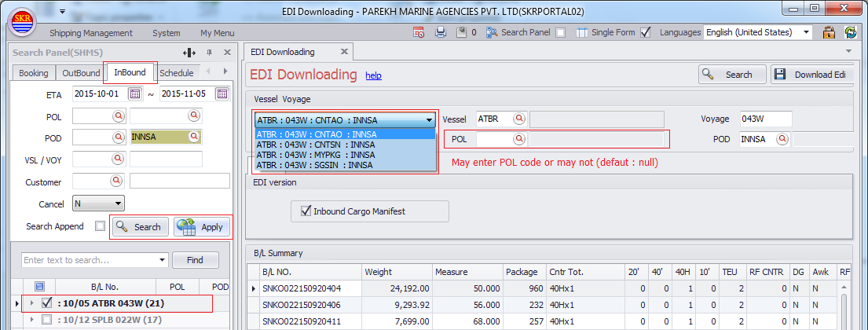Close the Search Panel(SHMS) pane

(x=227, y=53)
